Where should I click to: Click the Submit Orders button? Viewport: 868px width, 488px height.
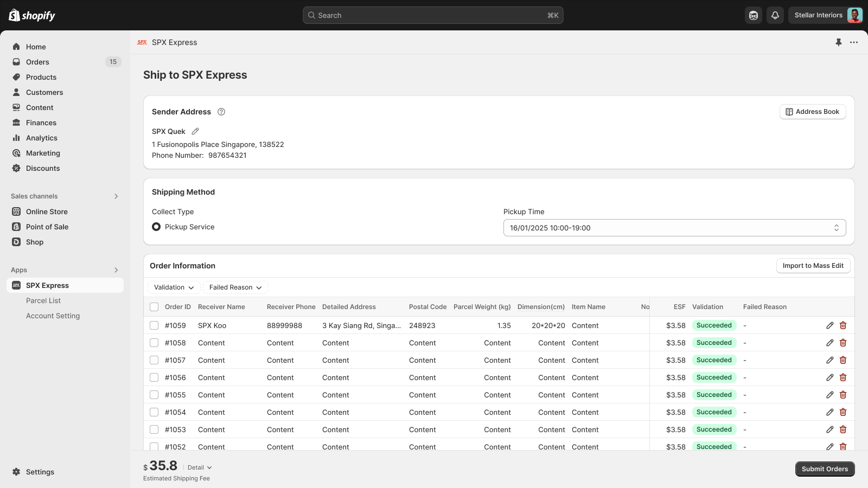click(x=824, y=468)
